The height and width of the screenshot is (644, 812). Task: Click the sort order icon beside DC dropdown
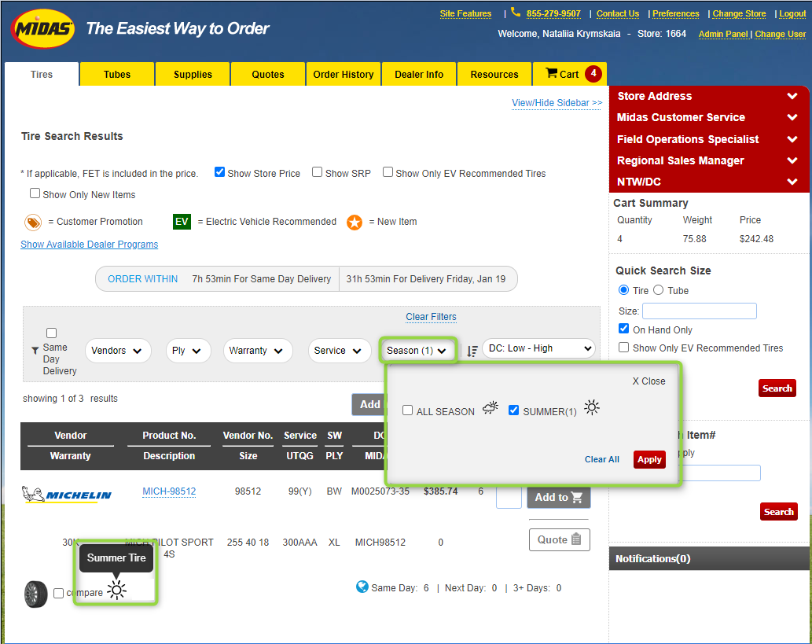coord(472,351)
